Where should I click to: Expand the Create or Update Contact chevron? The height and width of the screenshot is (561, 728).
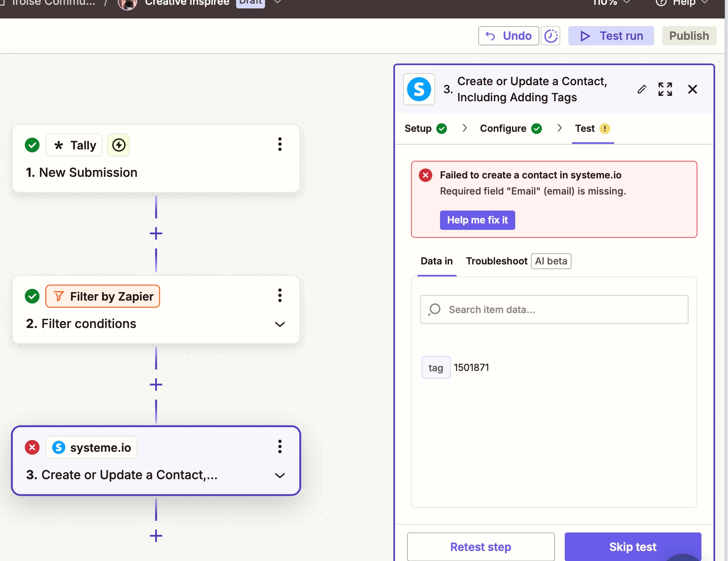click(x=280, y=475)
